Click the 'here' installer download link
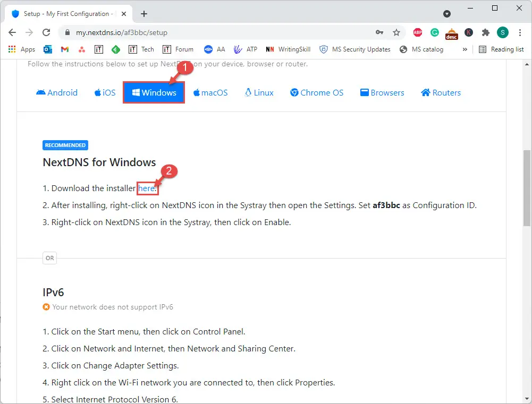 [146, 188]
